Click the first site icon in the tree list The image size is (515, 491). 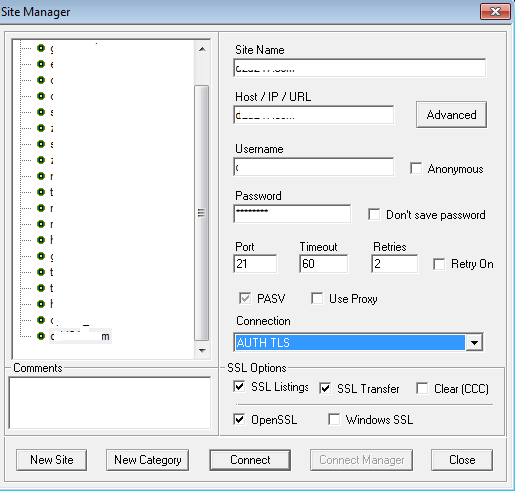tap(41, 48)
